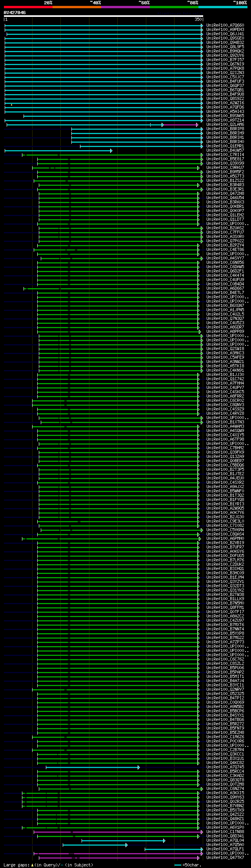Click the UniRef100_Q32DT3 label

pos(225,586)
